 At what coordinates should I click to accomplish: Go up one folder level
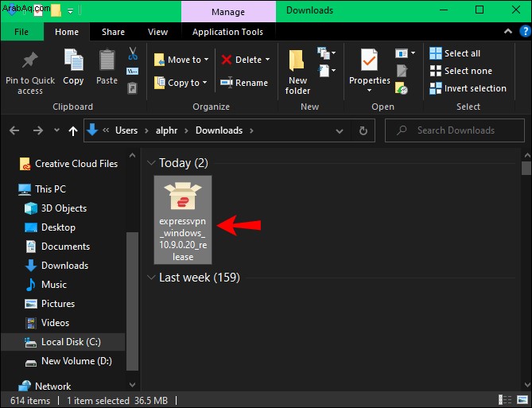click(x=73, y=130)
